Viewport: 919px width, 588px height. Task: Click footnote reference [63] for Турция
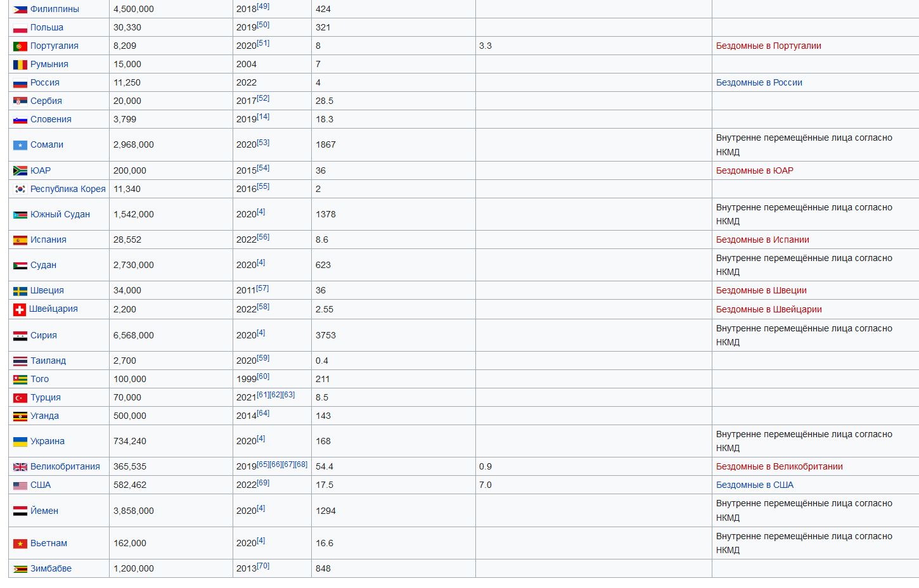(x=288, y=395)
